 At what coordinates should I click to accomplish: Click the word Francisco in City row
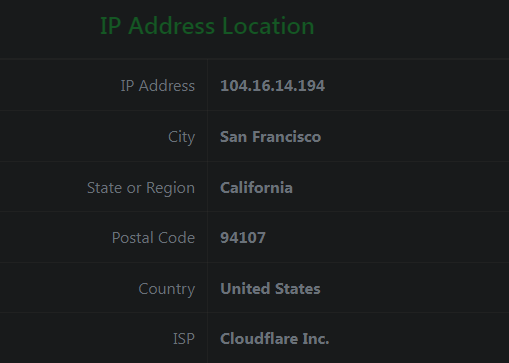pyautogui.click(x=286, y=137)
